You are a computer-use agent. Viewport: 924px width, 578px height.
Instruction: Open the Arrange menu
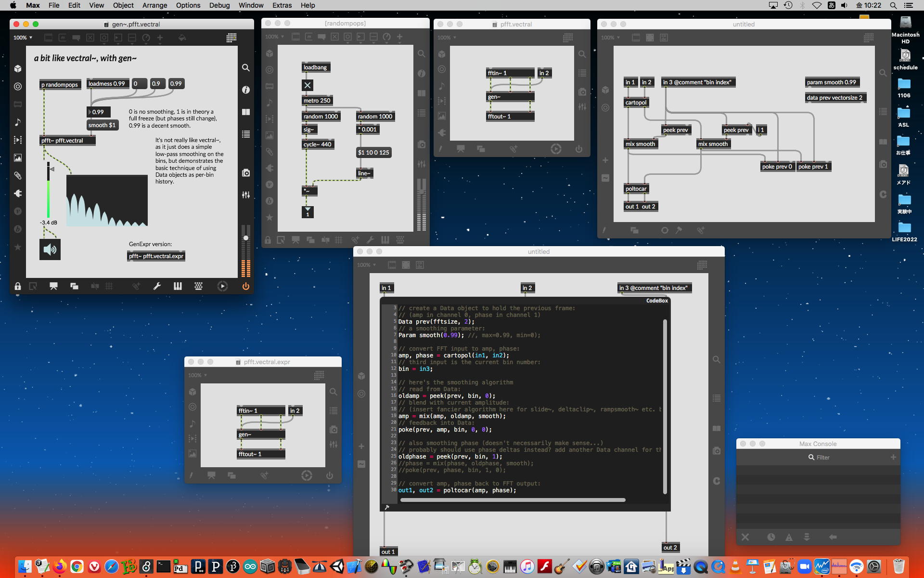click(x=154, y=5)
